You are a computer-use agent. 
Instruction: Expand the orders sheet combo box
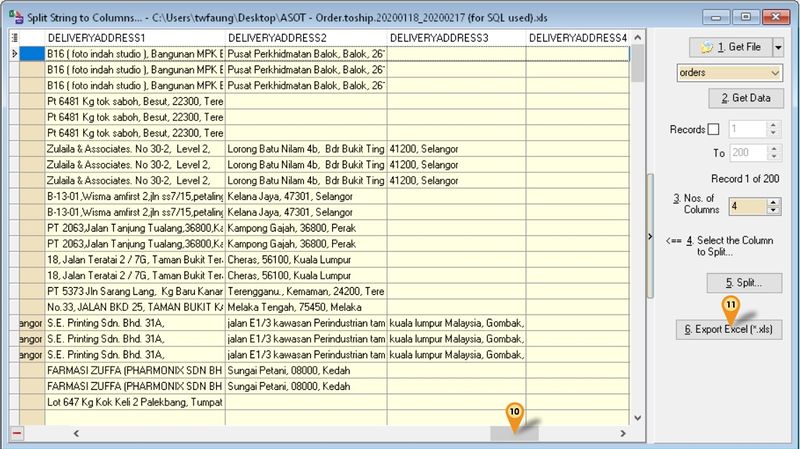click(774, 73)
